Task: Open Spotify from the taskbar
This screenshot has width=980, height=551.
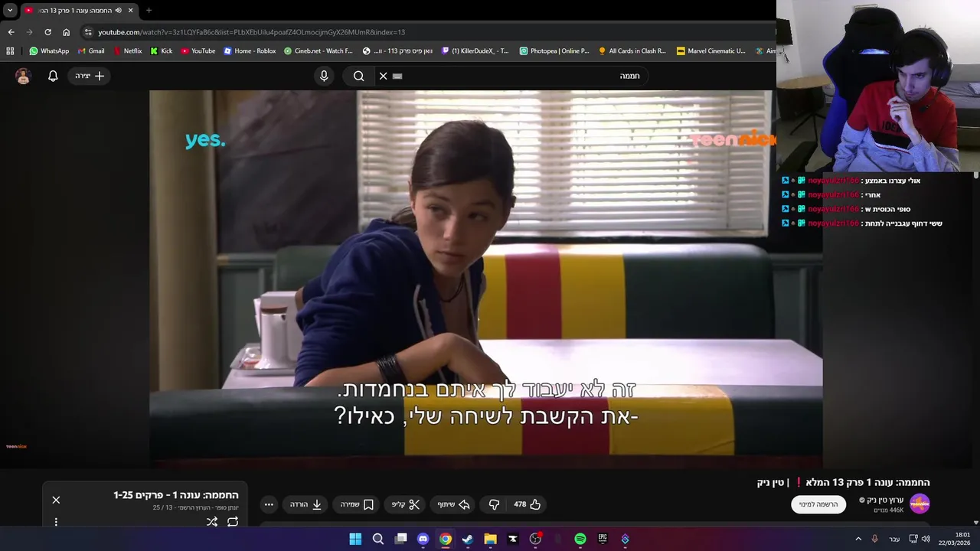Action: tap(580, 539)
